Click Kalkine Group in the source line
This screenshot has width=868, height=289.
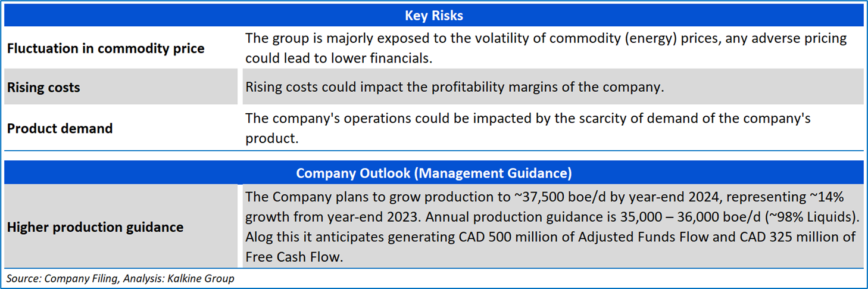(x=199, y=278)
